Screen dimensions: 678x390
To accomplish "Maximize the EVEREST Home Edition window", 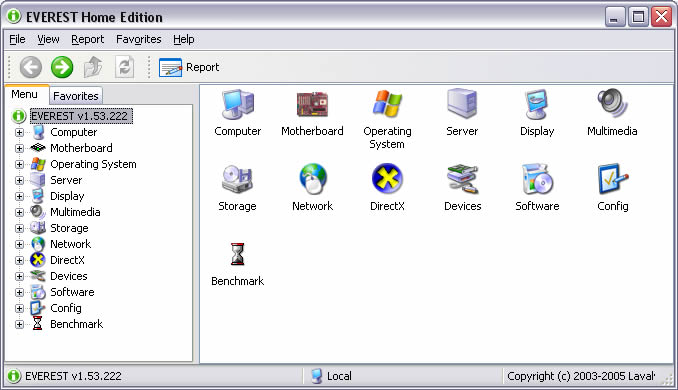I will 638,17.
